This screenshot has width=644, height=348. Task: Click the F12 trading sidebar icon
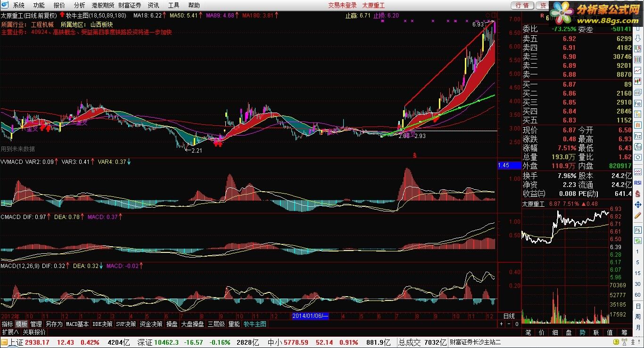637,136
